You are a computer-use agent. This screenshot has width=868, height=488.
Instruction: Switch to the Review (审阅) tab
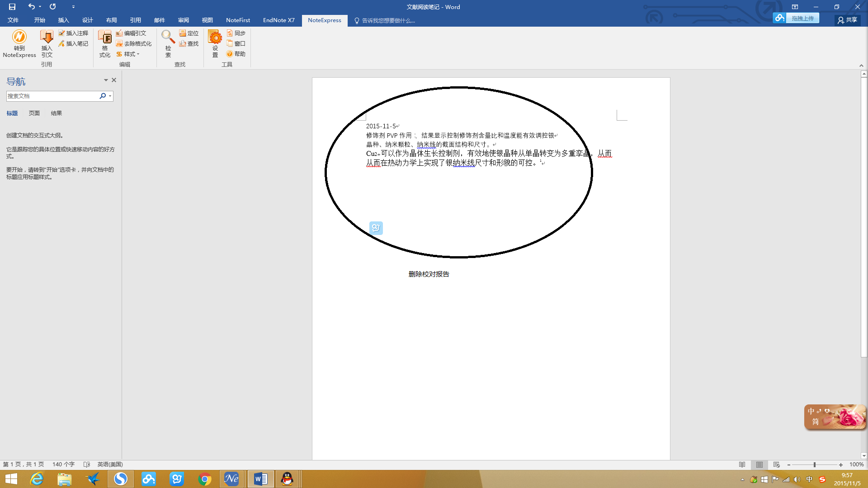point(184,20)
